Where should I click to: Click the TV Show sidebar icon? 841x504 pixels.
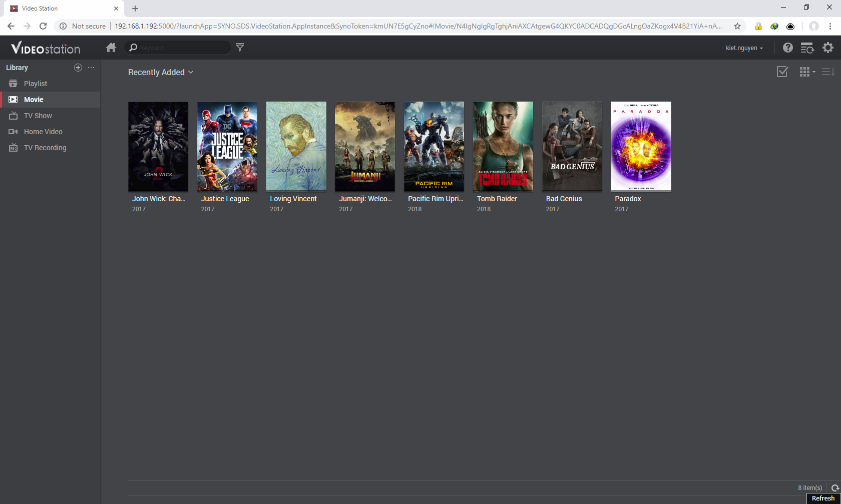(13, 116)
